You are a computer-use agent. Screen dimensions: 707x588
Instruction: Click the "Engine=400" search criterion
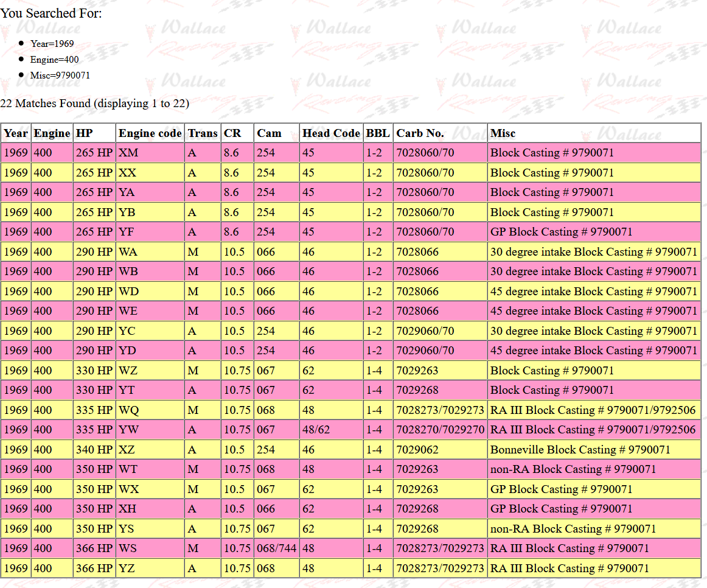54,60
